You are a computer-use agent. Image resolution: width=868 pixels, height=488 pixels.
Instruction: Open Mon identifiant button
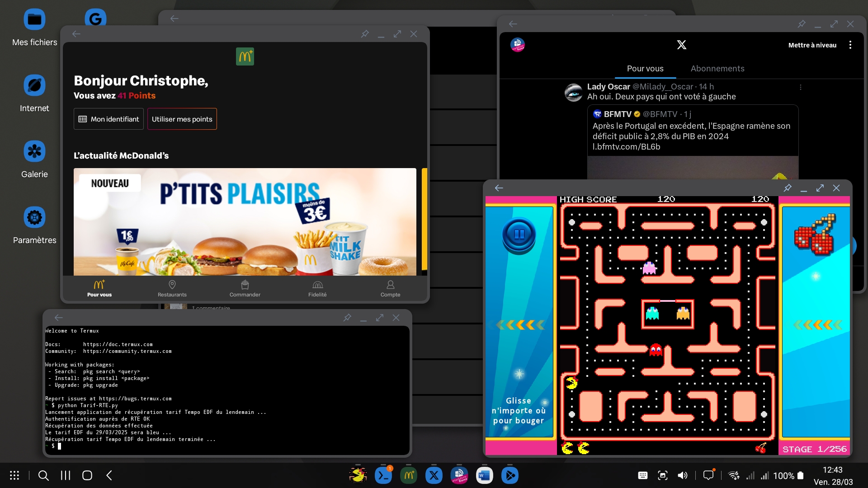[x=108, y=119]
